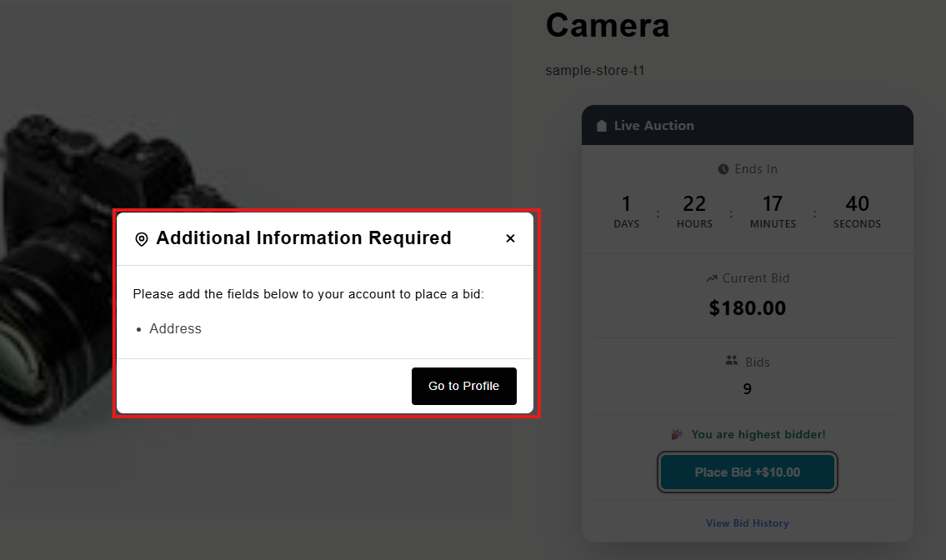Click the bid count number 9
The height and width of the screenshot is (560, 946).
click(x=747, y=389)
